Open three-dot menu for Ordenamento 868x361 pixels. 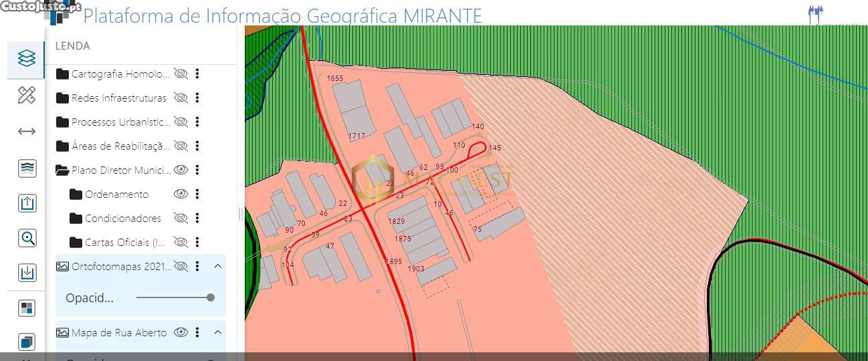(x=197, y=194)
